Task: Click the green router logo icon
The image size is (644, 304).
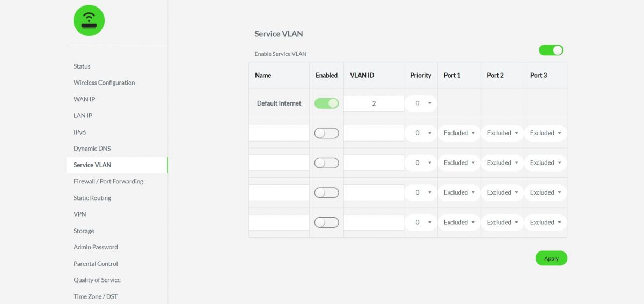Action: [89, 20]
